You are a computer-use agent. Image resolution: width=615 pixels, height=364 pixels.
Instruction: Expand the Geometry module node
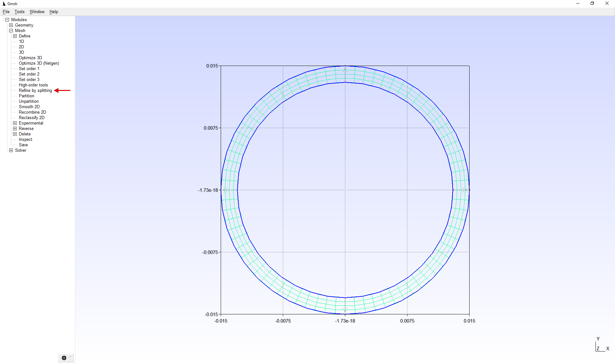click(x=11, y=25)
